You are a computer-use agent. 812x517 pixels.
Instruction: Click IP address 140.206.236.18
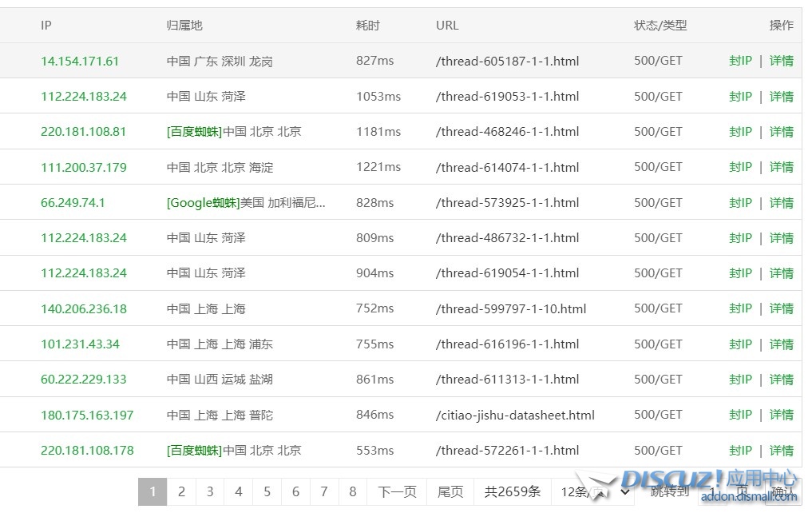(x=83, y=309)
